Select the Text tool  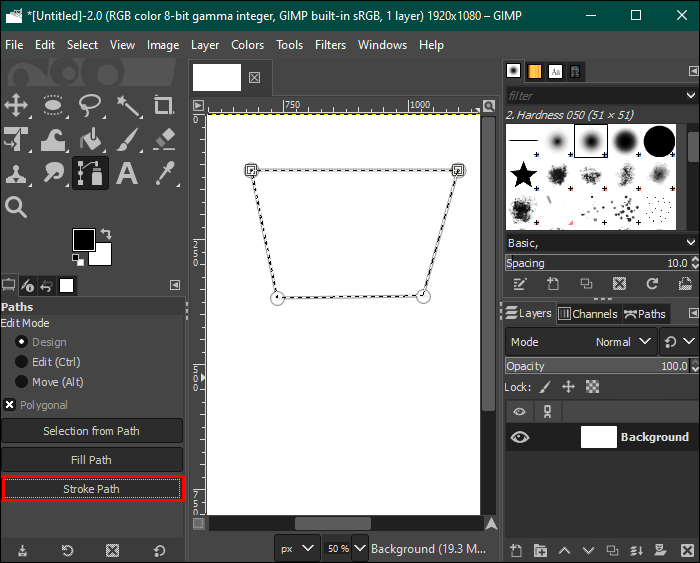coord(128,174)
